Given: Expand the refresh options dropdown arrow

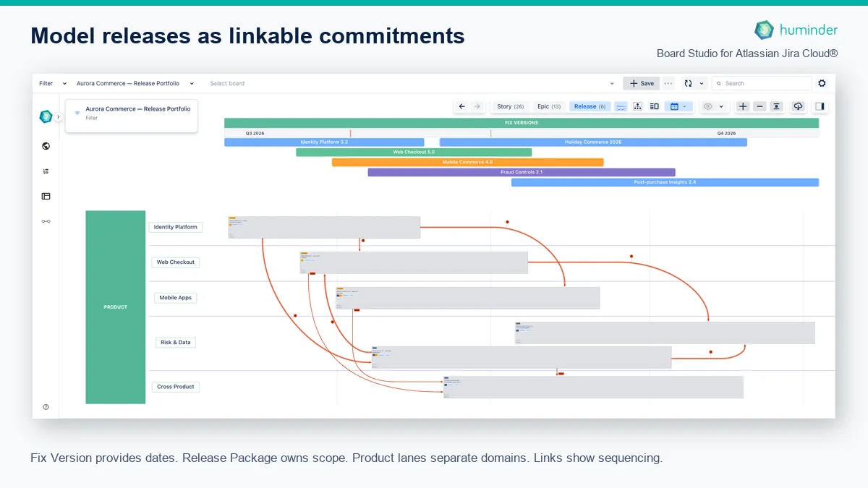Looking at the screenshot, I should (701, 83).
